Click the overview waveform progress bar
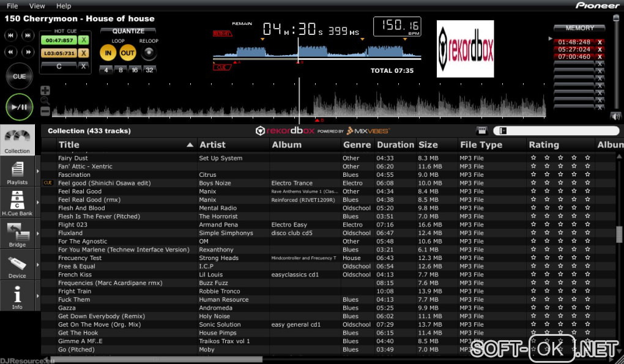This screenshot has width=624, height=364. coord(317,59)
